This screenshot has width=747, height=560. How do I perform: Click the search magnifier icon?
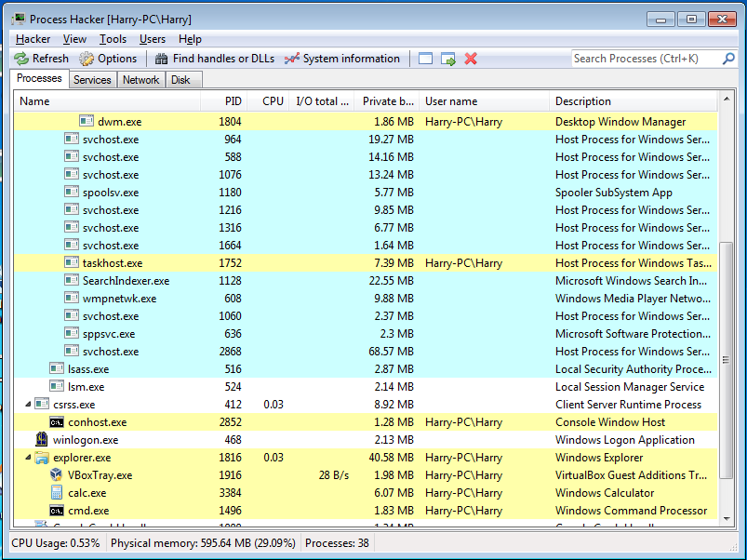click(728, 58)
